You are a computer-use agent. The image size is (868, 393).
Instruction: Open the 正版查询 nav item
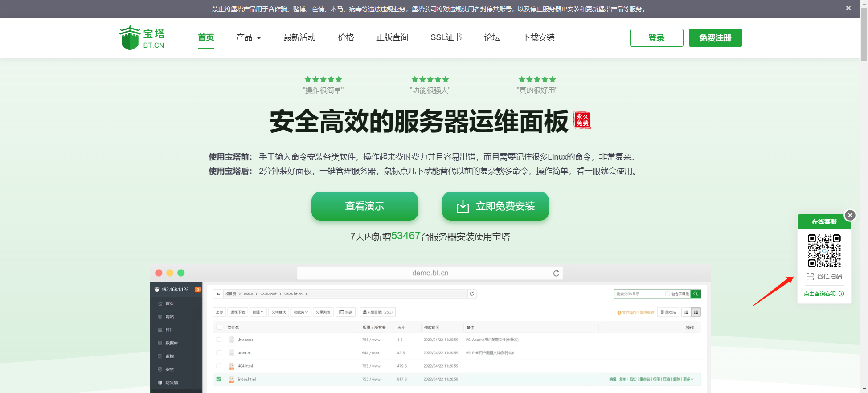[x=392, y=37]
